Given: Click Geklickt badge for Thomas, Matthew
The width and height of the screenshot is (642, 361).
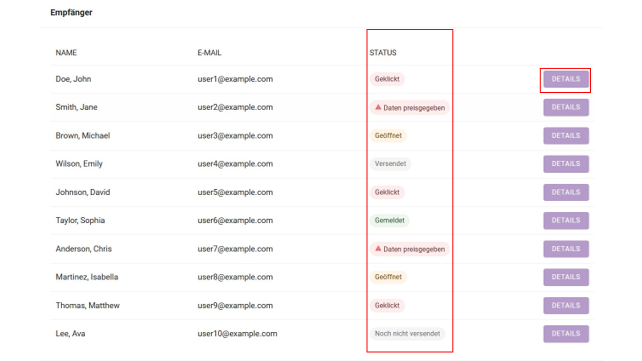Looking at the screenshot, I should [387, 305].
